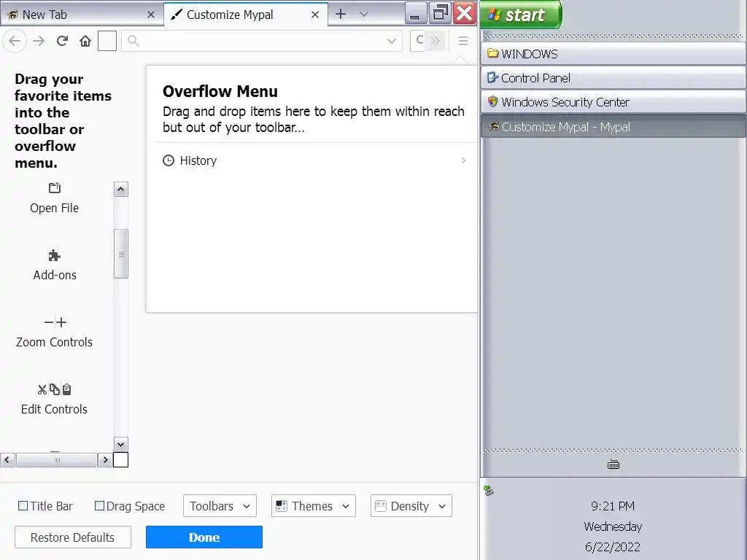Viewport: 747px width, 560px height.
Task: Click the Zoom Controls label
Action: pos(54,343)
